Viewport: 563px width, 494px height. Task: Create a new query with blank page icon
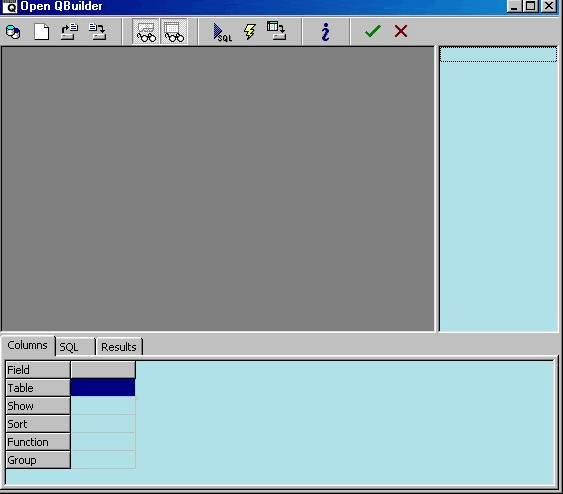(x=41, y=32)
